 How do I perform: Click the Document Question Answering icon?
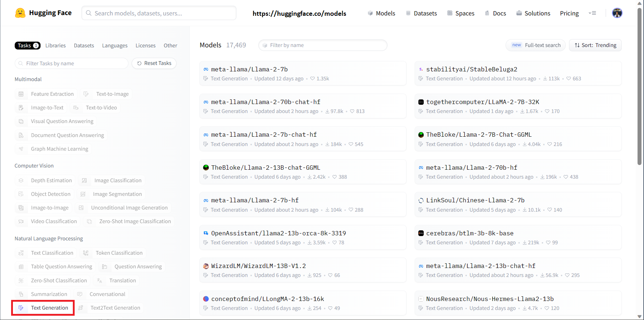tap(21, 135)
